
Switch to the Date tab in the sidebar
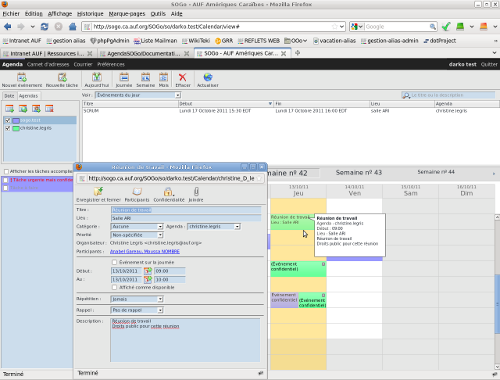pos(9,96)
